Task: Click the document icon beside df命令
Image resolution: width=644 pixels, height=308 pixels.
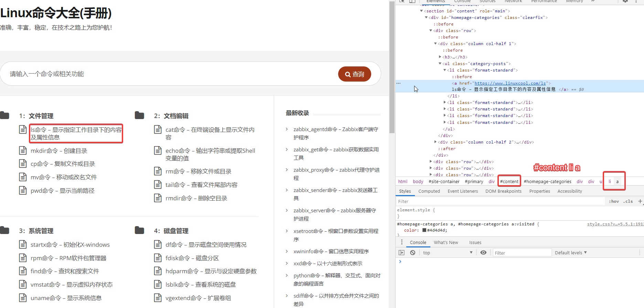Action: (158, 244)
